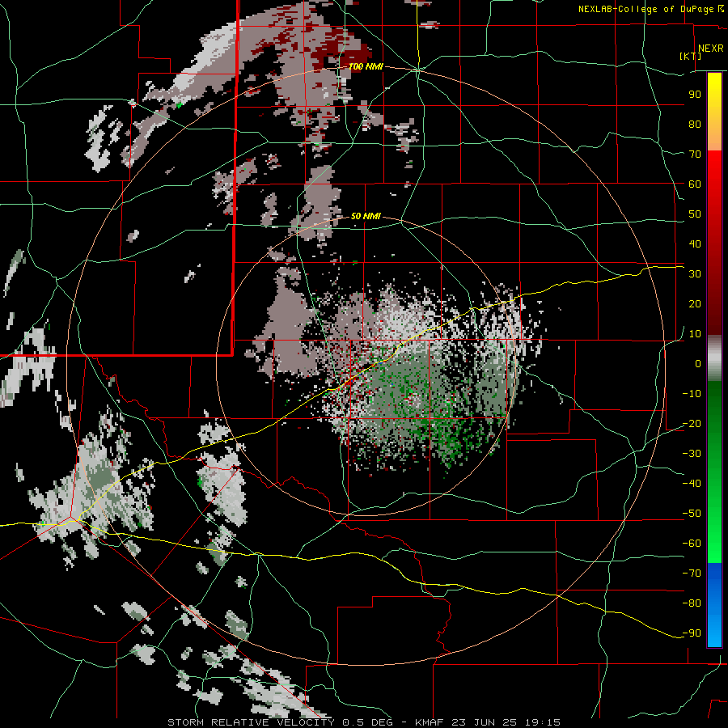Screen dimensions: 728x728
Task: Click the -70 value on velocity scale
Action: 692,574
